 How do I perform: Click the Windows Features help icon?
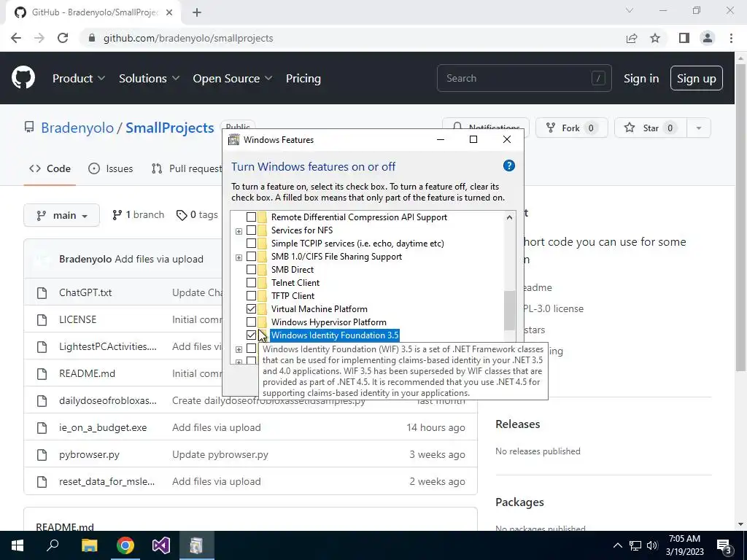pos(508,166)
